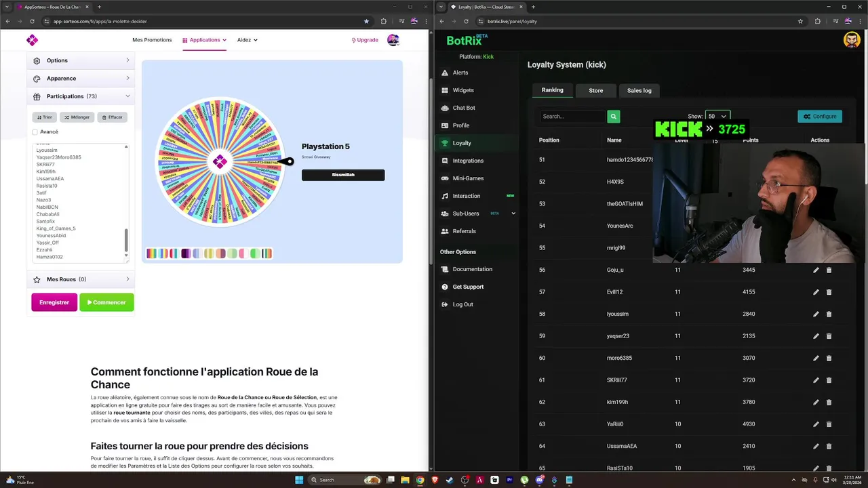The width and height of the screenshot is (868, 488).
Task: Open File Explorer from the taskbar
Action: [405, 480]
